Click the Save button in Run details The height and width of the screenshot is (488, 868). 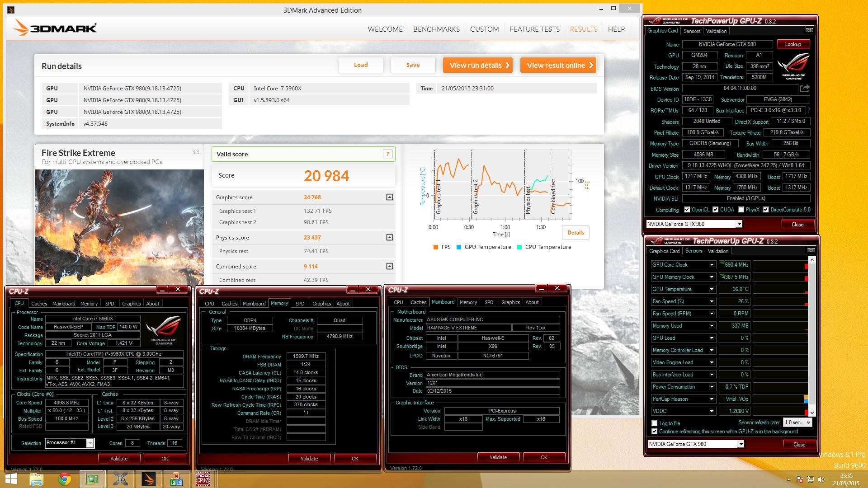413,65
